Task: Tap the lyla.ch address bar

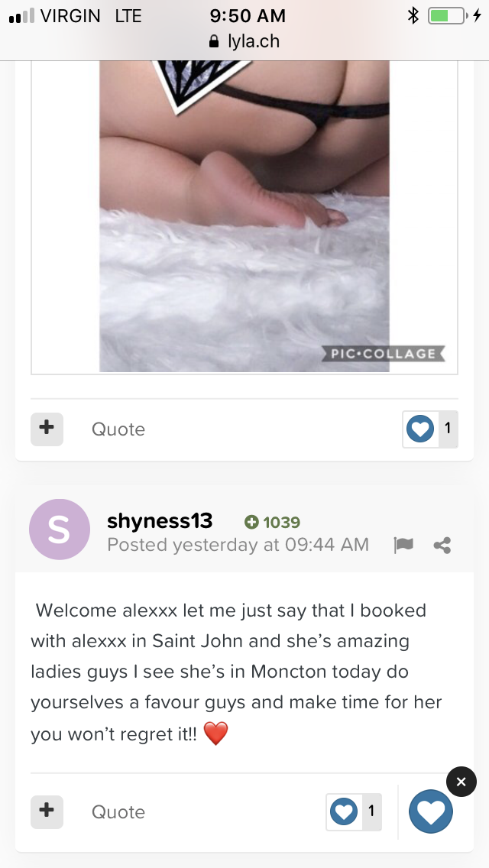Action: (244, 41)
